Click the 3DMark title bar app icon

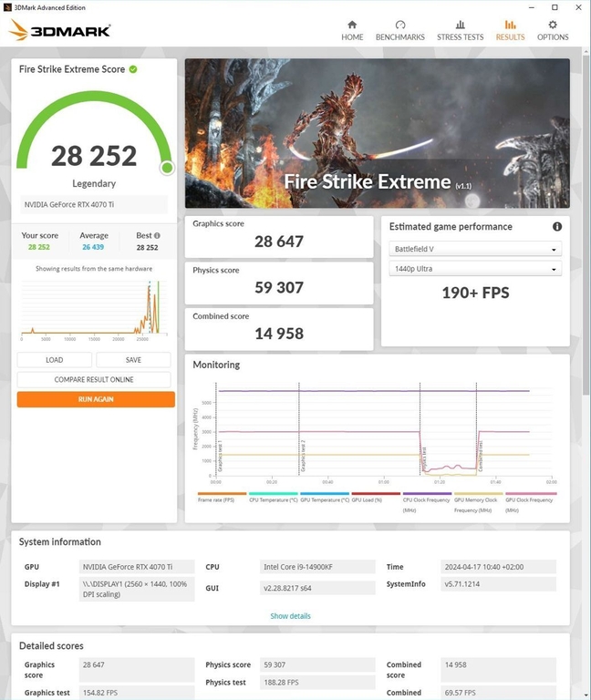[x=7, y=7]
